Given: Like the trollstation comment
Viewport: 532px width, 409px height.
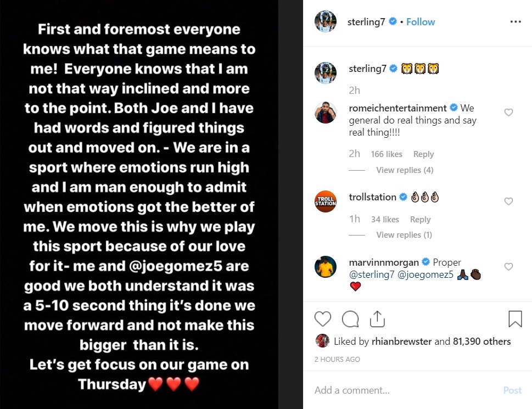Looking at the screenshot, I should [x=508, y=201].
